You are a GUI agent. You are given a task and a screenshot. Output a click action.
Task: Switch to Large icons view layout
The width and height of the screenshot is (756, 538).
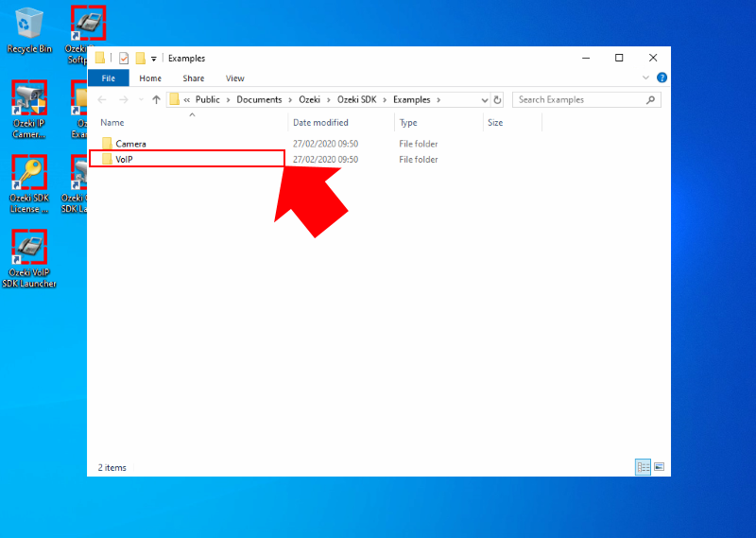[x=659, y=467]
